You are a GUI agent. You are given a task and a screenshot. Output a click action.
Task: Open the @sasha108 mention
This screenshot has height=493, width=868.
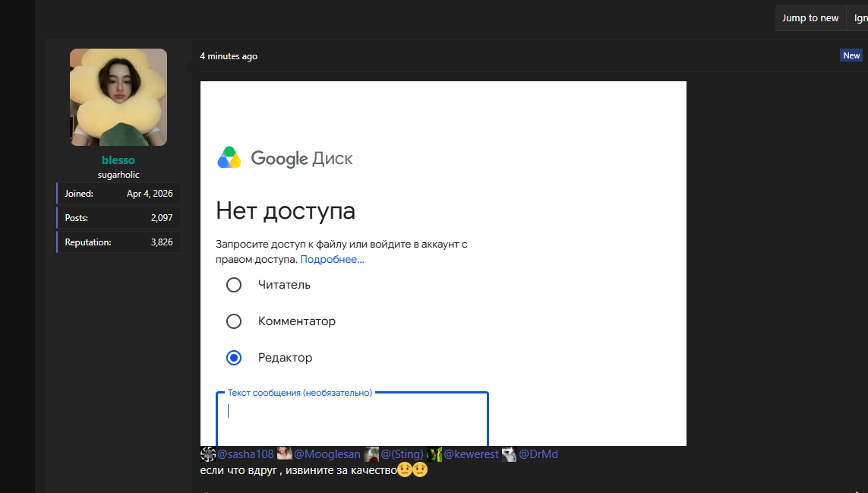click(245, 454)
